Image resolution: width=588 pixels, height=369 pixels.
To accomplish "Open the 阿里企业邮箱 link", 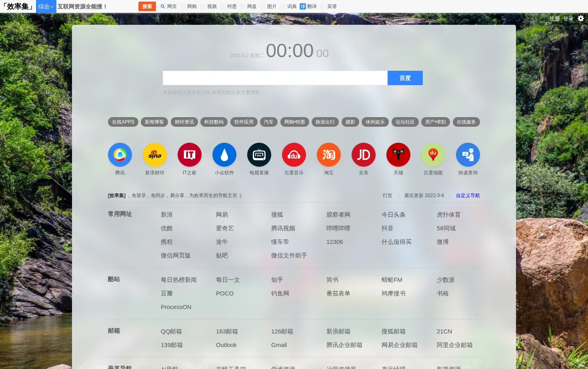I will [455, 345].
